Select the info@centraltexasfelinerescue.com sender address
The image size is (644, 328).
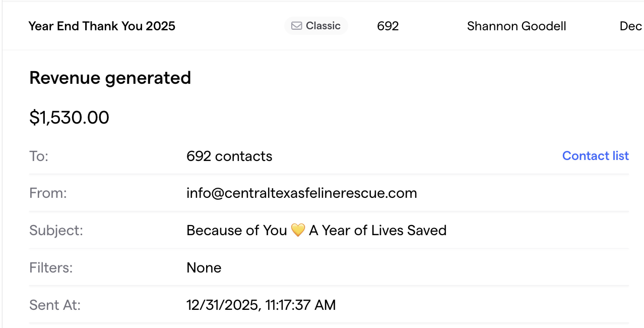coord(301,193)
